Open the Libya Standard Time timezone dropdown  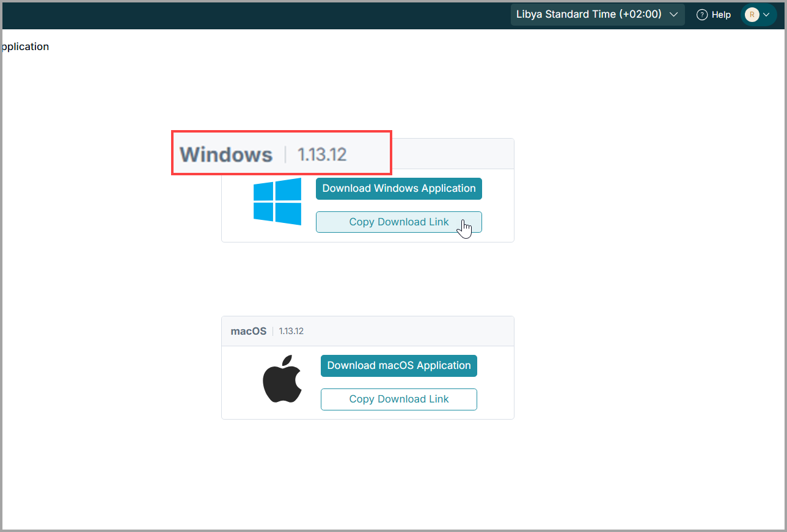click(x=598, y=15)
